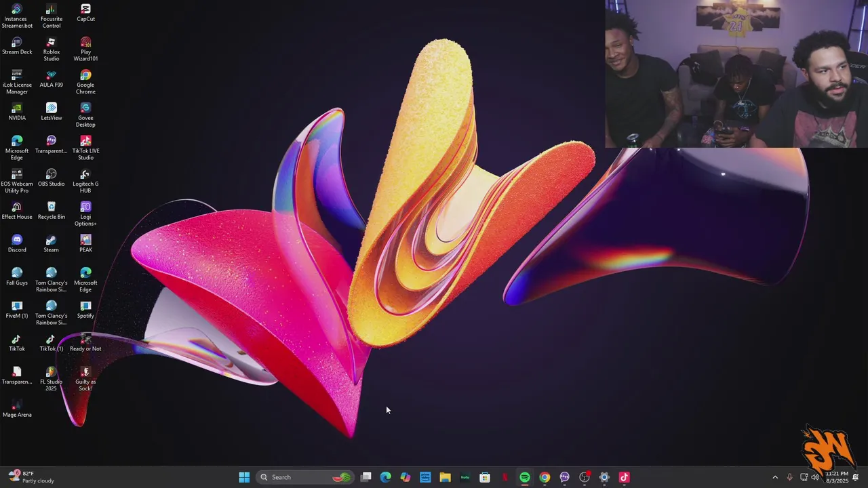Click the microphone tray icon

789,477
